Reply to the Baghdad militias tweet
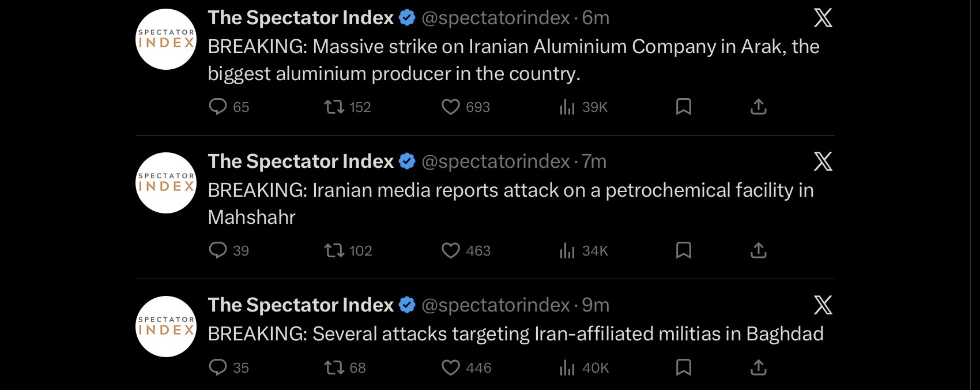Image resolution: width=980 pixels, height=390 pixels. click(218, 367)
